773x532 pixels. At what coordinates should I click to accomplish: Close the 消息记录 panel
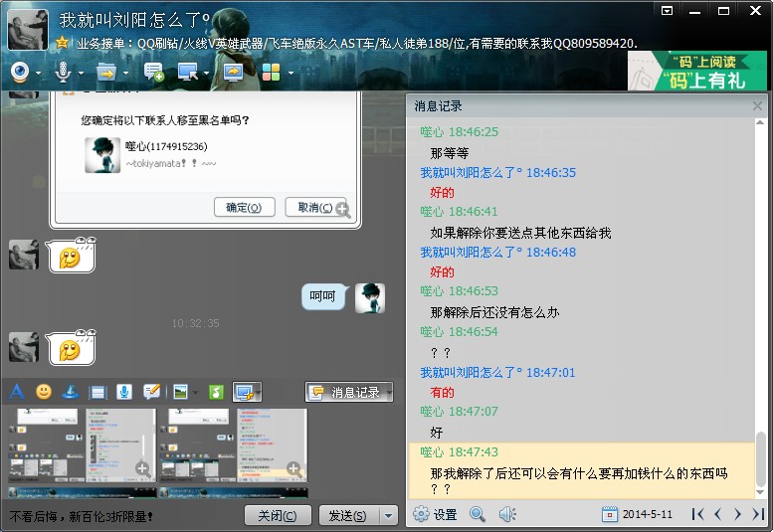point(757,106)
